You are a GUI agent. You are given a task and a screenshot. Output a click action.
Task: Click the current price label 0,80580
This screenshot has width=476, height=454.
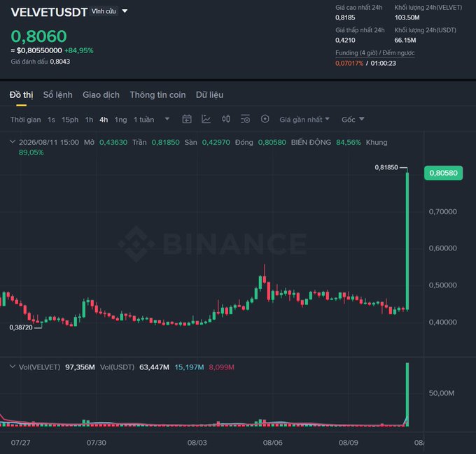click(443, 173)
